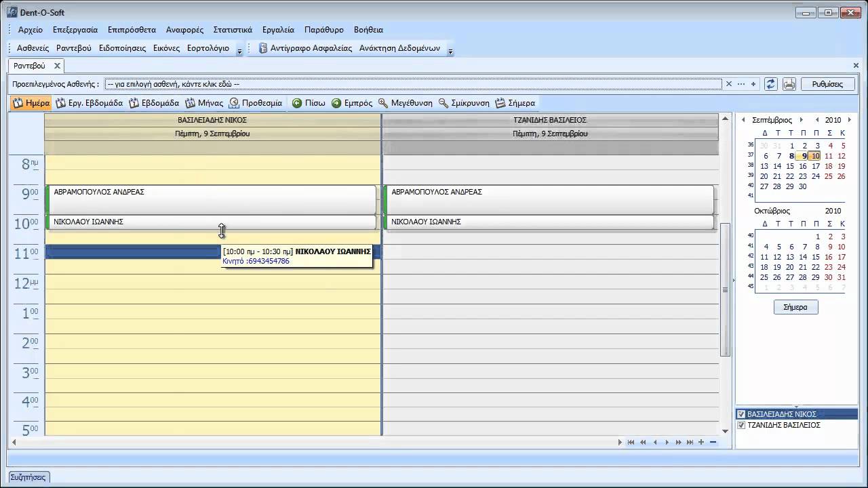Go to previous month arrow beside Σεπτέμβριος
868x488 pixels.
point(743,120)
